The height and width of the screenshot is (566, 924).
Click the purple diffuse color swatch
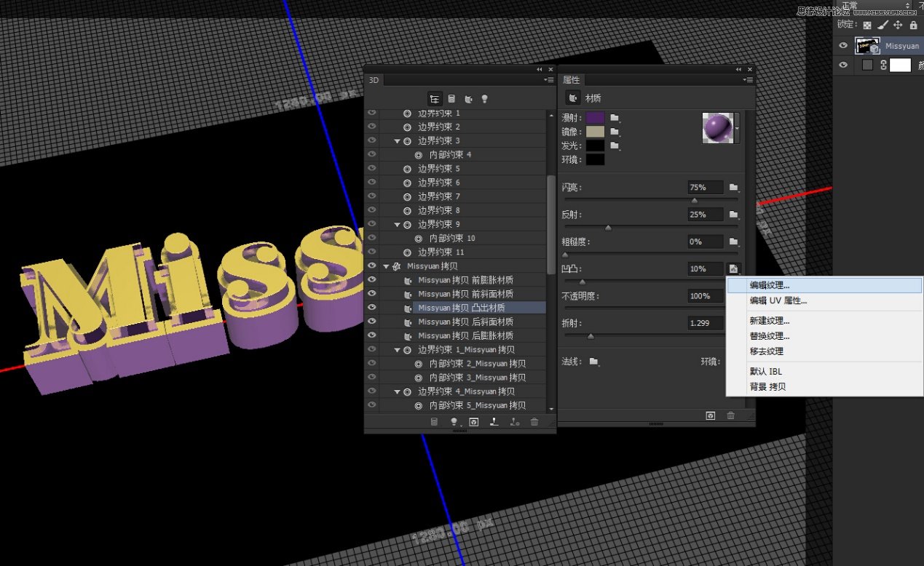pos(594,117)
